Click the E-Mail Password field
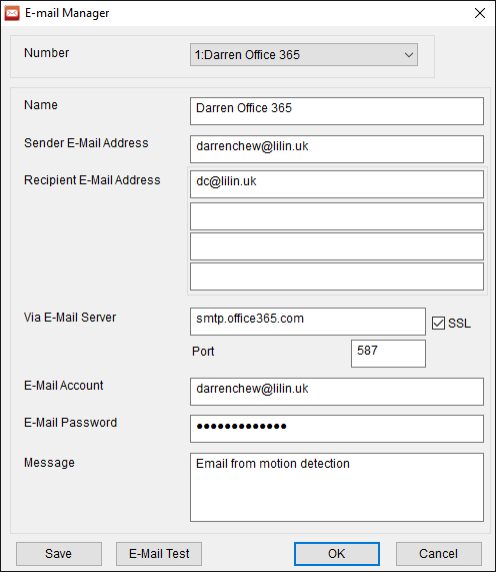This screenshot has width=496, height=572. pos(337,429)
